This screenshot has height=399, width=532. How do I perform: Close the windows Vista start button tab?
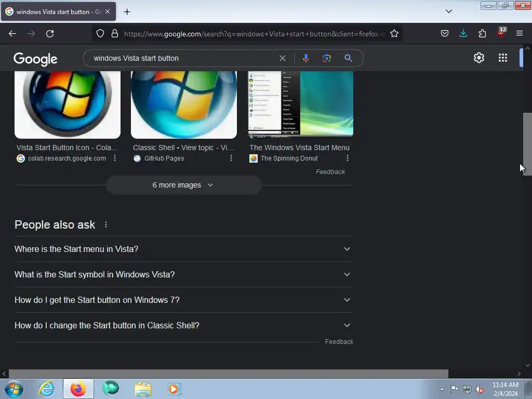(108, 11)
